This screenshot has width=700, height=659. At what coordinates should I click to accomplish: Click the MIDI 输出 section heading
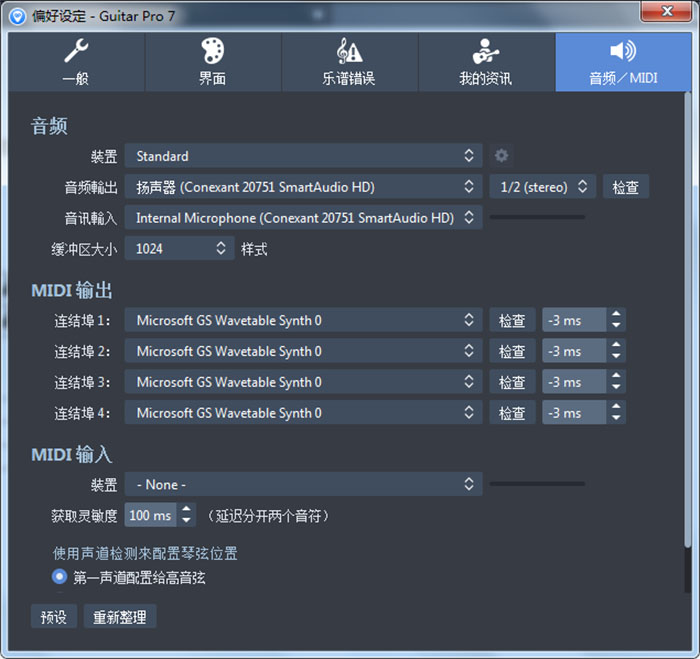coord(72,290)
